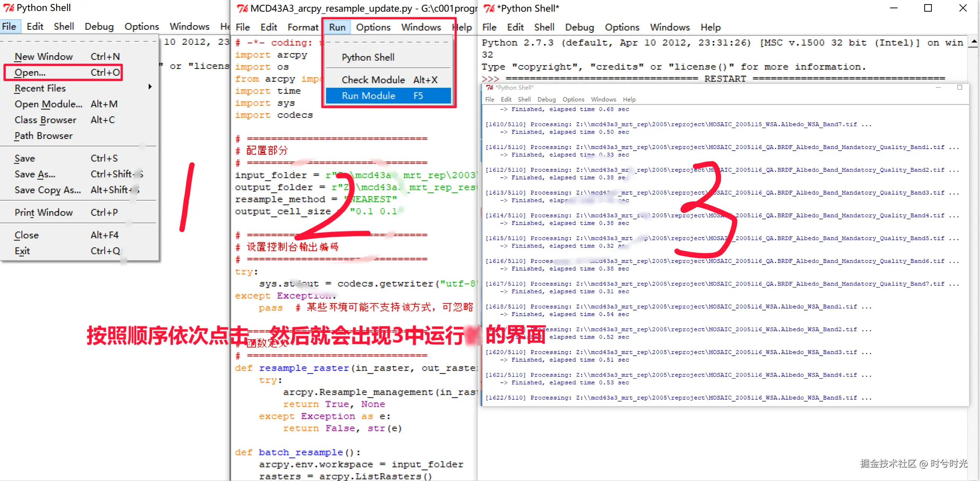Click the feather icon beside MCD43A3 script title

point(242,8)
